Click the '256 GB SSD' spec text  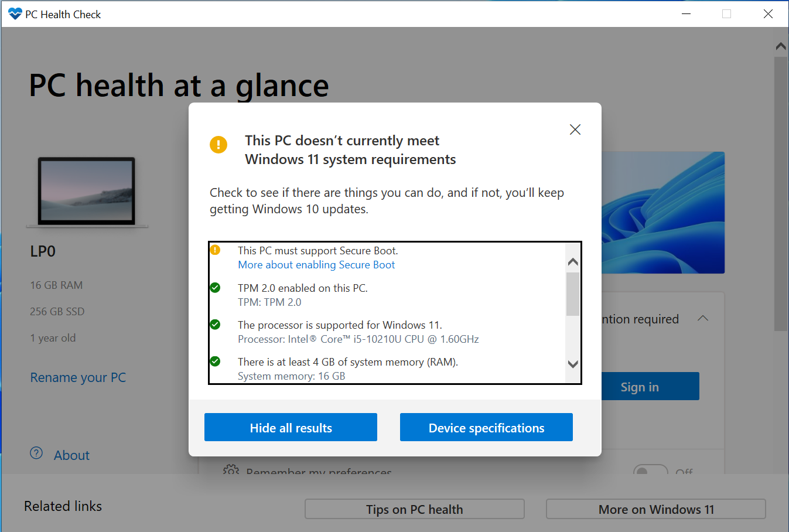(x=57, y=312)
